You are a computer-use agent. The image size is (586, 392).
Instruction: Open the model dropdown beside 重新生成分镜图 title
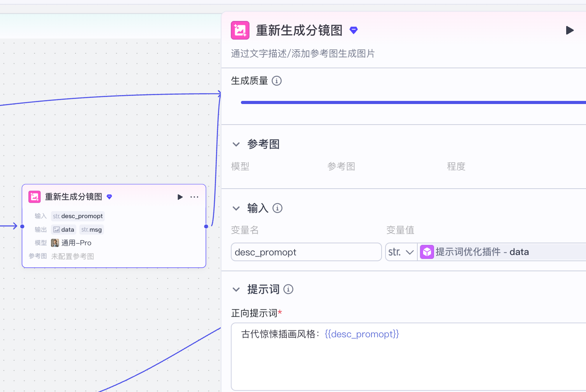353,30
